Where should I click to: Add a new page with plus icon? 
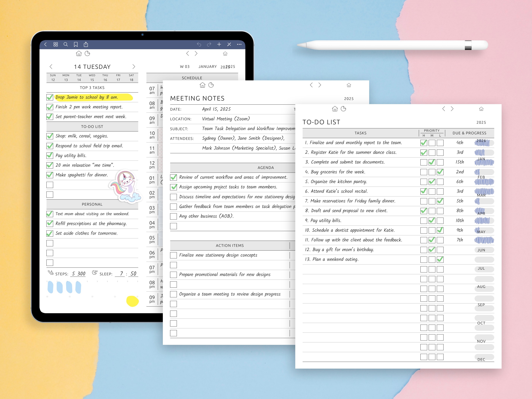[x=219, y=44]
